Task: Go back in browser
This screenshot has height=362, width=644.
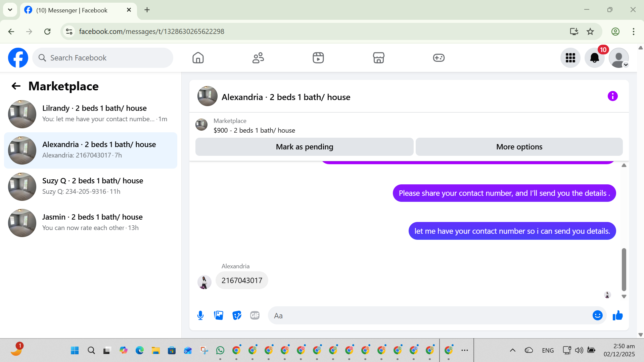Action: click(x=11, y=32)
